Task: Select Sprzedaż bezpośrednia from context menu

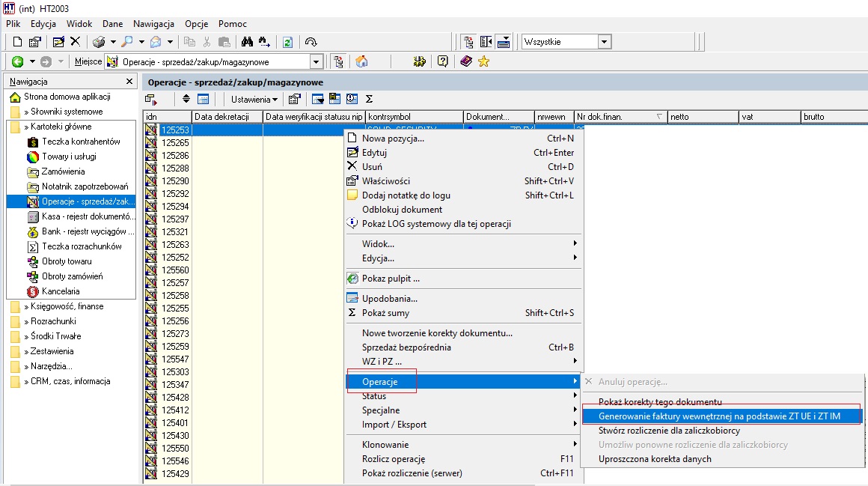Action: click(406, 347)
